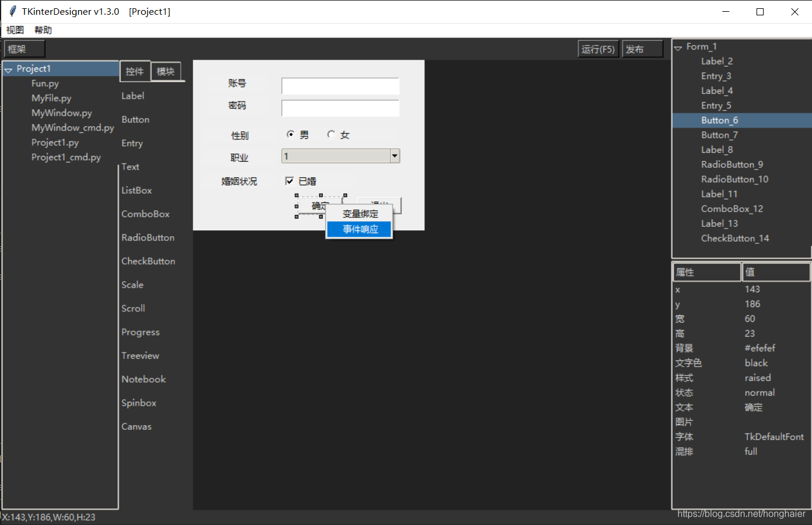
Task: Pick the Progress widget from palette
Action: [x=140, y=332]
